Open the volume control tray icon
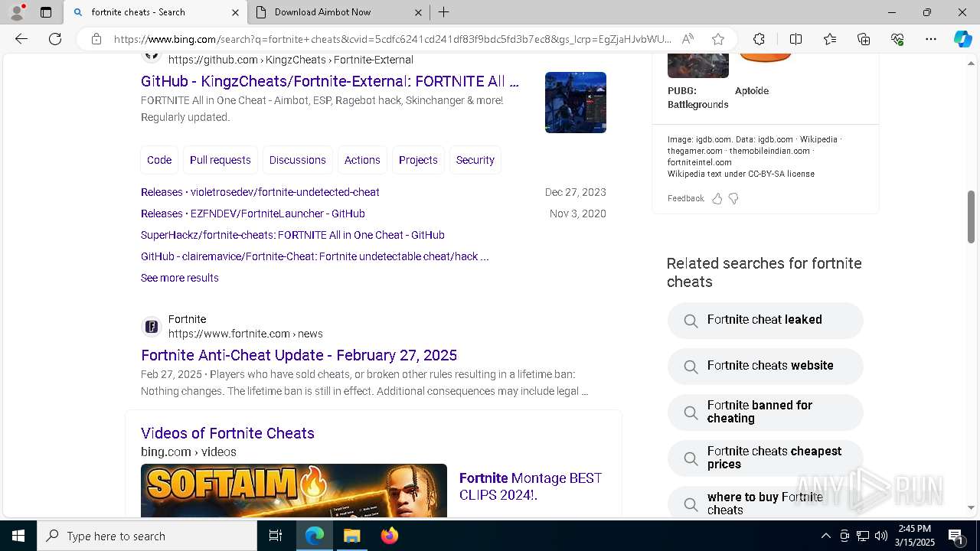This screenshot has height=551, width=980. [x=880, y=536]
